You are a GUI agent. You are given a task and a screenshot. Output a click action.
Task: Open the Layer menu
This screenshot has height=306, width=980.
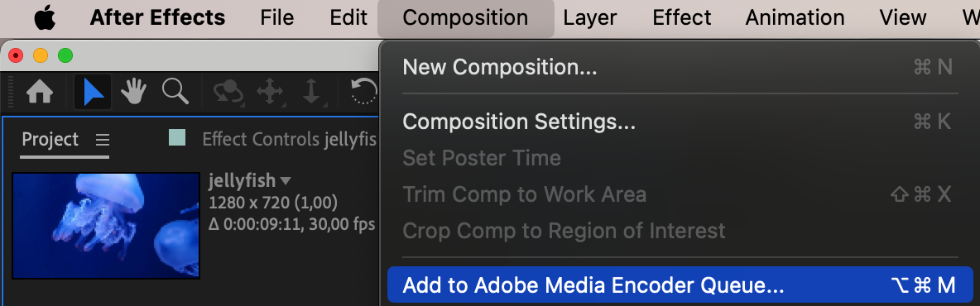[590, 17]
